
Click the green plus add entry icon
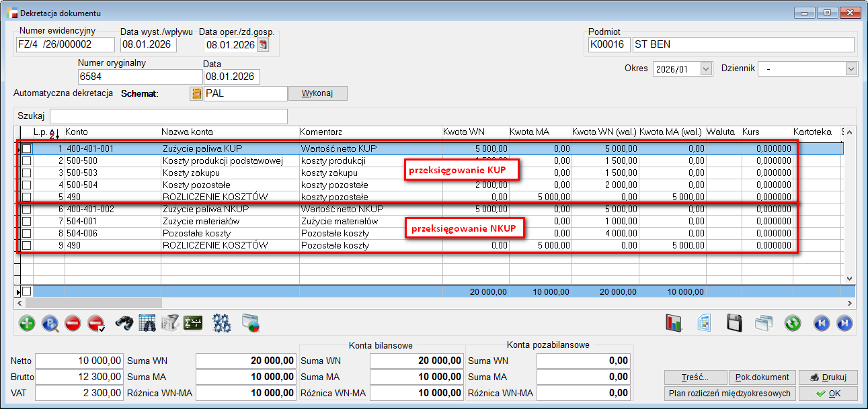27,323
